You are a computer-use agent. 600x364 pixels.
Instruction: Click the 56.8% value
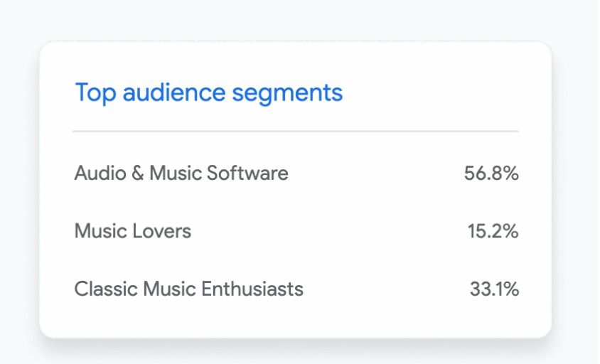pos(491,173)
